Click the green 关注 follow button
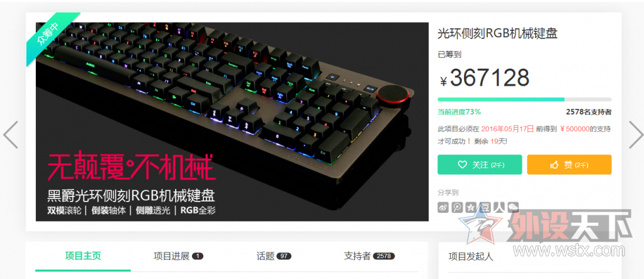The image size is (644, 279). tap(480, 165)
